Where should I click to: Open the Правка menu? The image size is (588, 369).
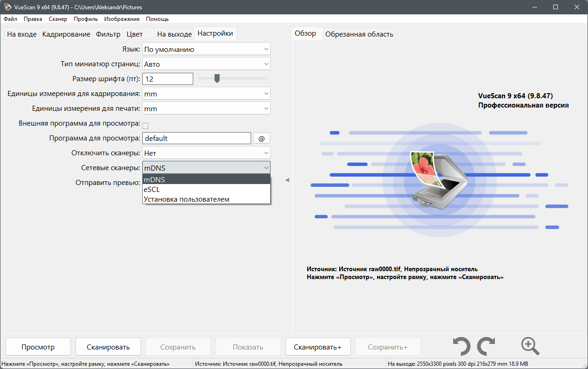[33, 19]
